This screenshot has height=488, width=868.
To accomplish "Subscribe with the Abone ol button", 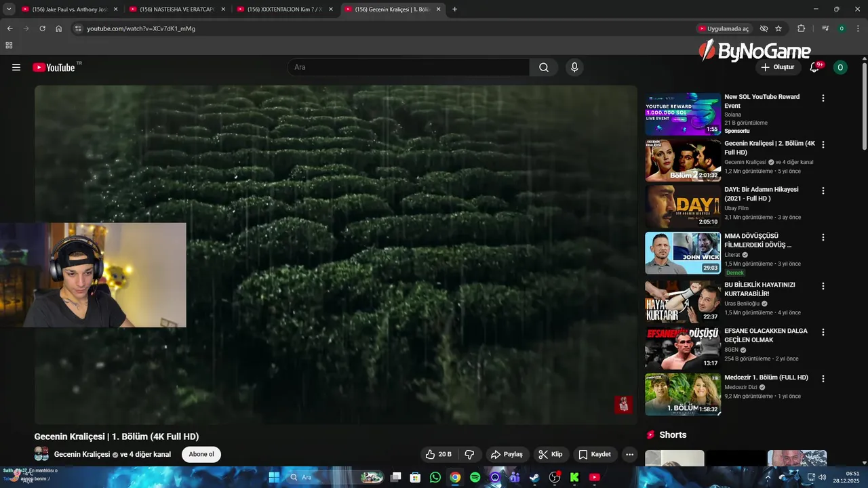I will pyautogui.click(x=201, y=454).
